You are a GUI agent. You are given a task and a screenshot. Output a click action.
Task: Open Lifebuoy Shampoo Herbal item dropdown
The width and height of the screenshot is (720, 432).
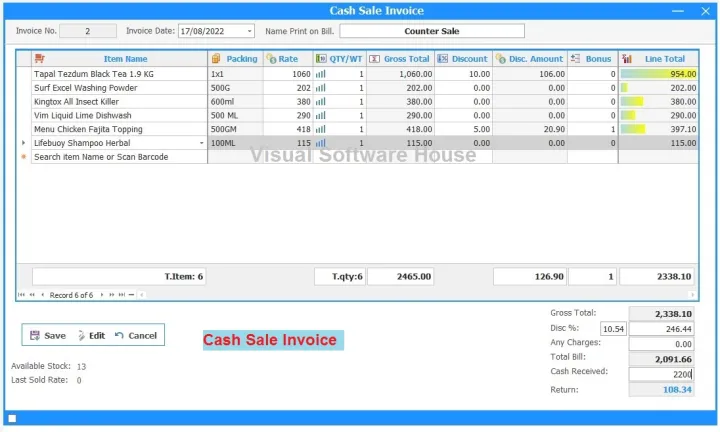click(x=201, y=143)
